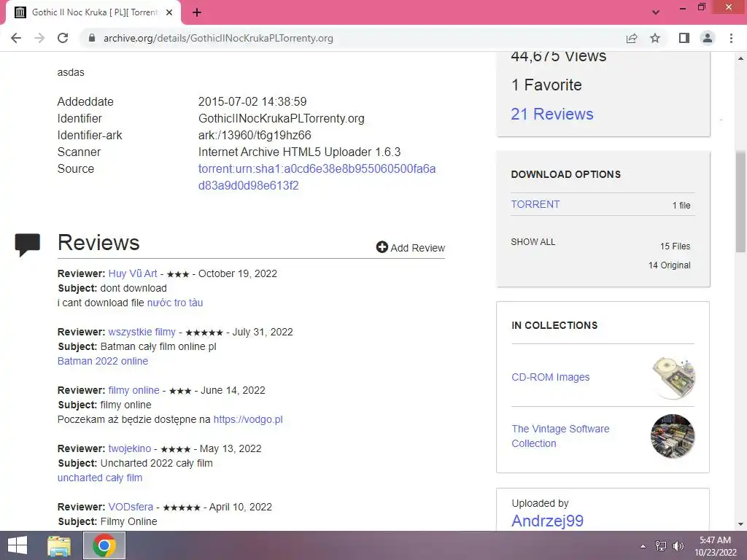747x560 pixels.
Task: Close the Gothic II Noc Kruka tab
Action: [169, 12]
